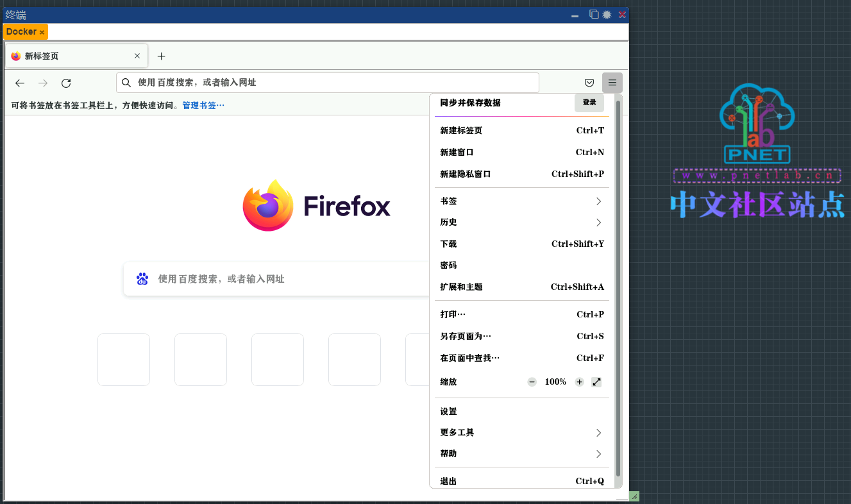Choose 新建窗口 from the menu
This screenshot has width=851, height=504.
(522, 153)
